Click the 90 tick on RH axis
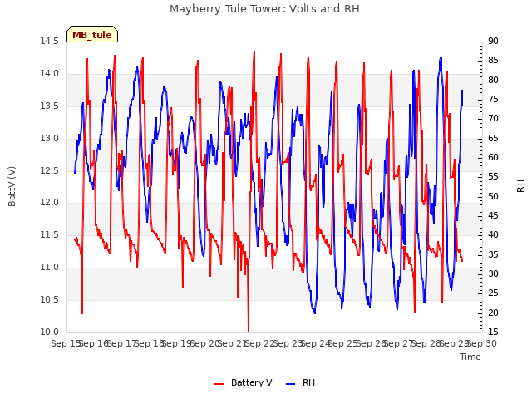The image size is (532, 399). tap(493, 42)
